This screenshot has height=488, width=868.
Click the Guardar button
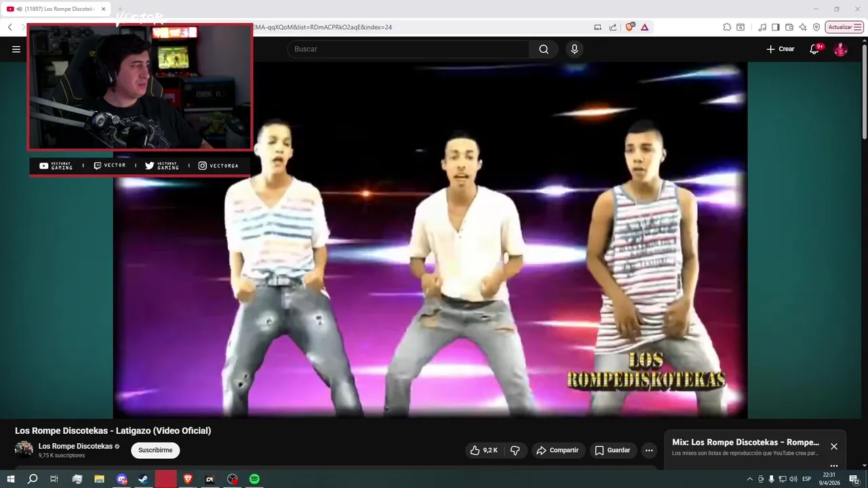(x=612, y=450)
